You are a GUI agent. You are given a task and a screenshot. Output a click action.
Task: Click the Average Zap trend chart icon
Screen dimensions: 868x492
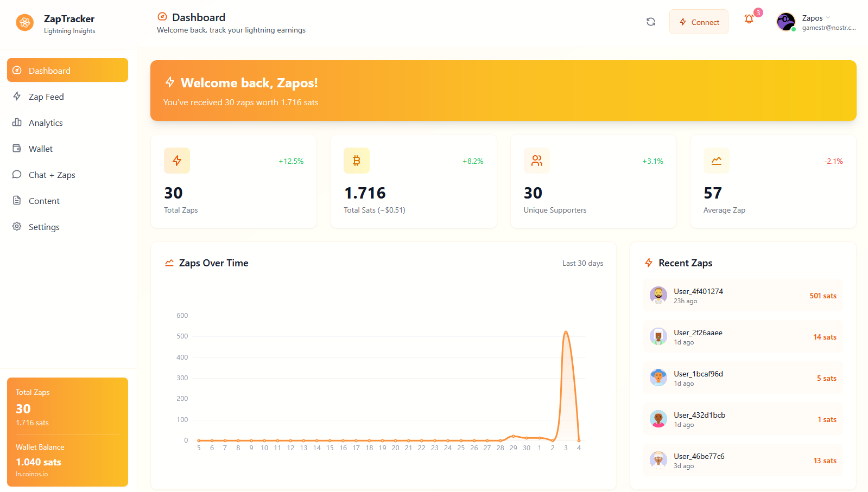pos(716,161)
